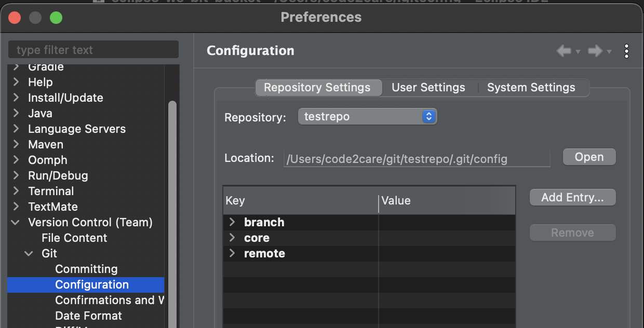Image resolution: width=644 pixels, height=328 pixels.
Task: Open the System Settings tab
Action: (x=531, y=87)
